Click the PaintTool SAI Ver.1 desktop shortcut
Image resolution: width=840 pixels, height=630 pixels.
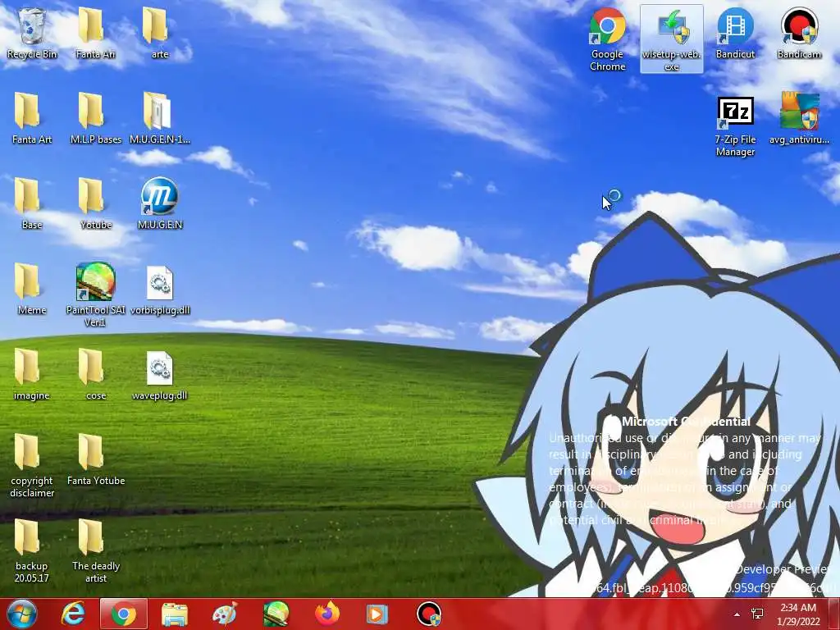[95, 294]
